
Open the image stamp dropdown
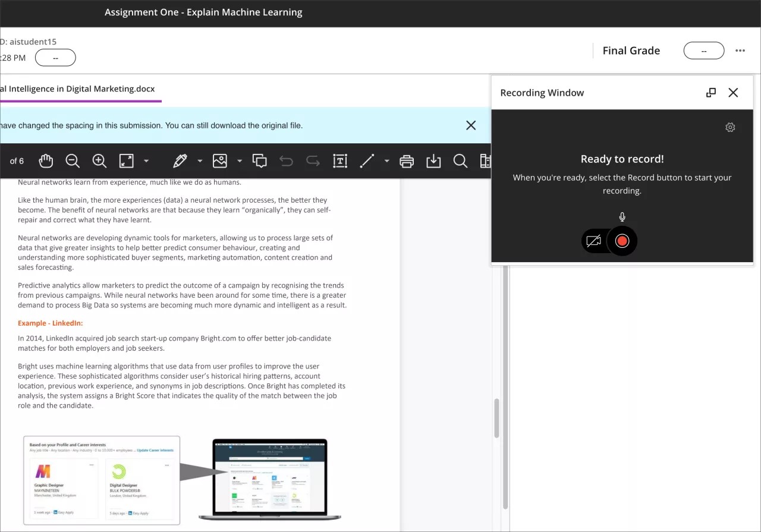tap(240, 160)
